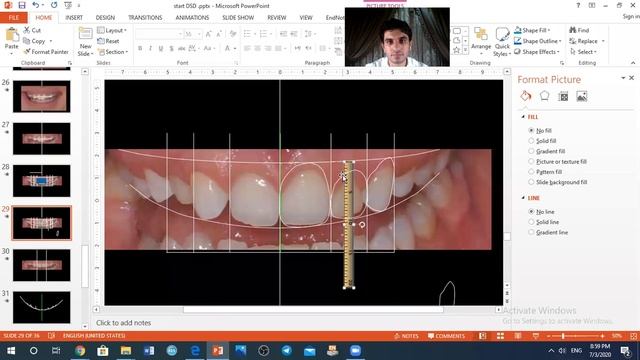Open the Select dropdown in Editing group
Image resolution: width=640 pixels, height=360 pixels.
coord(583,52)
